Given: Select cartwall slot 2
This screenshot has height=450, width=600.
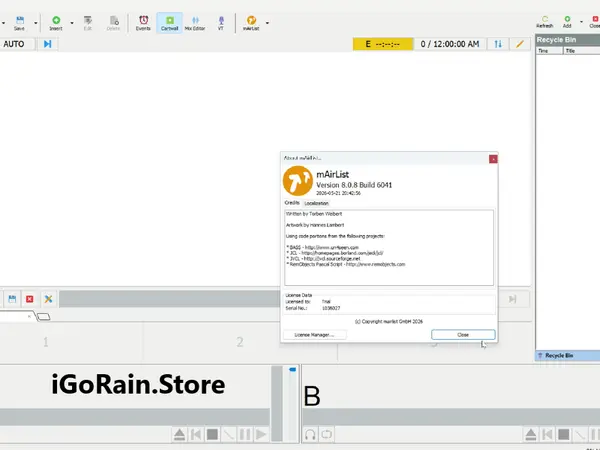Looking at the screenshot, I should coord(240,342).
